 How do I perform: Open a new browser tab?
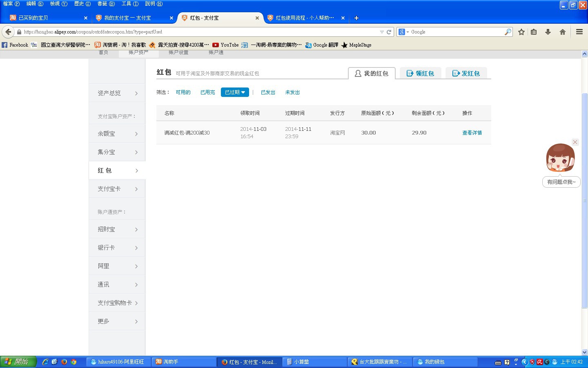(356, 18)
